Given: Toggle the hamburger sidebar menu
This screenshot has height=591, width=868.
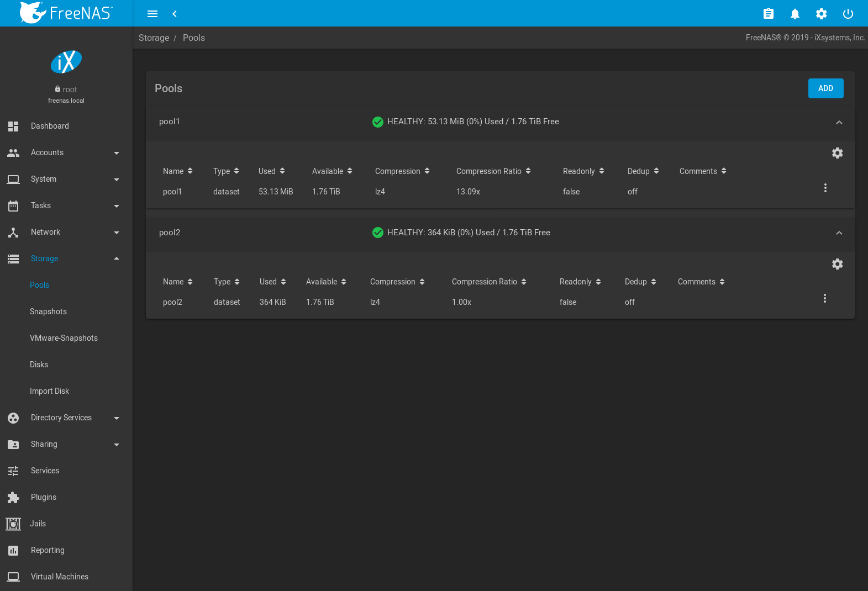Looking at the screenshot, I should 152,14.
